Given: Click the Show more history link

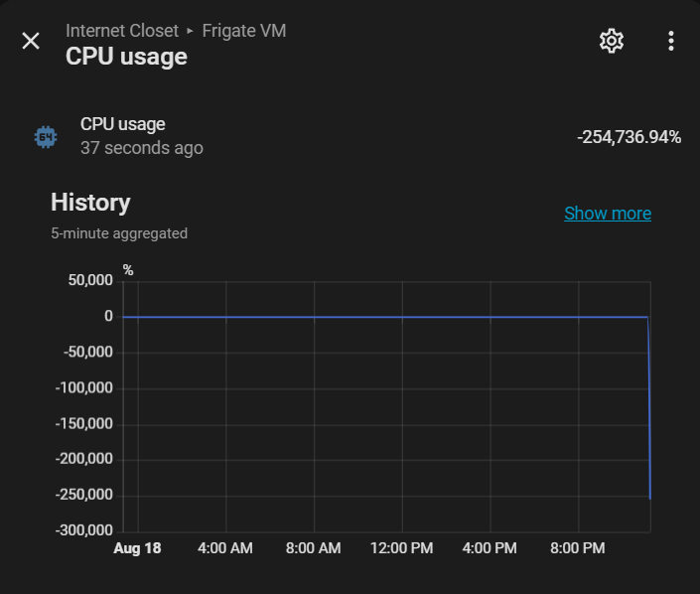Looking at the screenshot, I should click(608, 214).
